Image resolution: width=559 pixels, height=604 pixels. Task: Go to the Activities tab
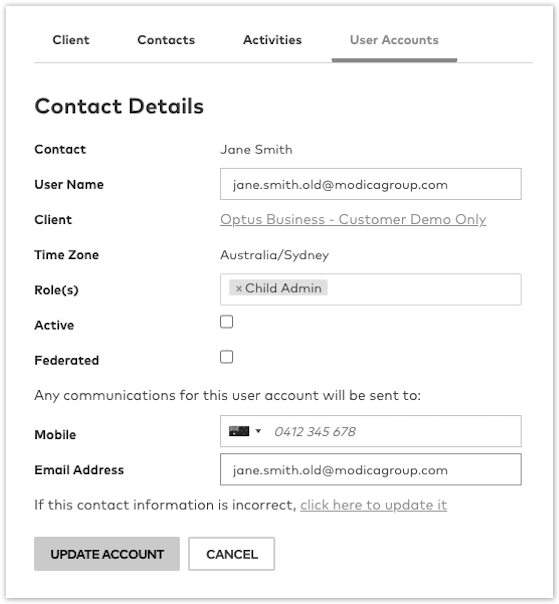[x=272, y=40]
